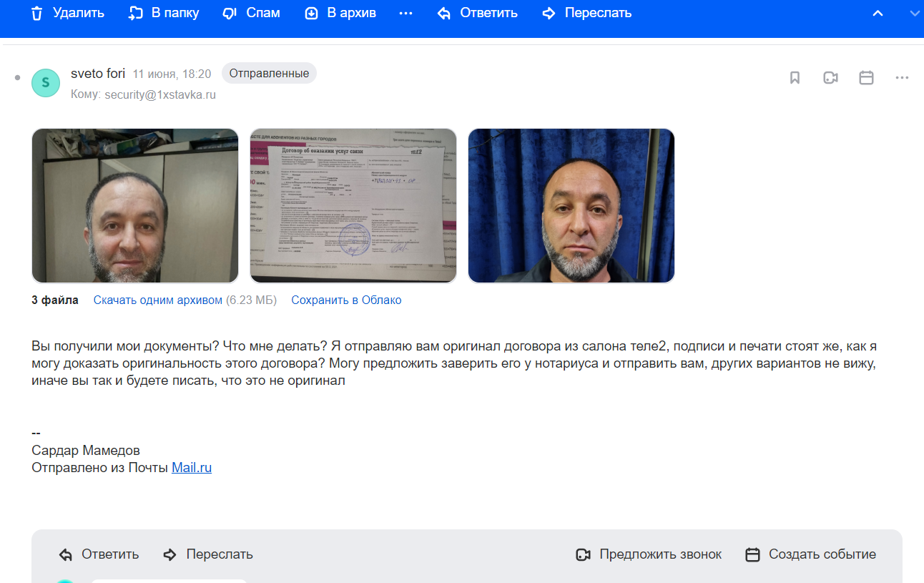Click the video call camera icon
This screenshot has width=924, height=583.
[x=830, y=78]
